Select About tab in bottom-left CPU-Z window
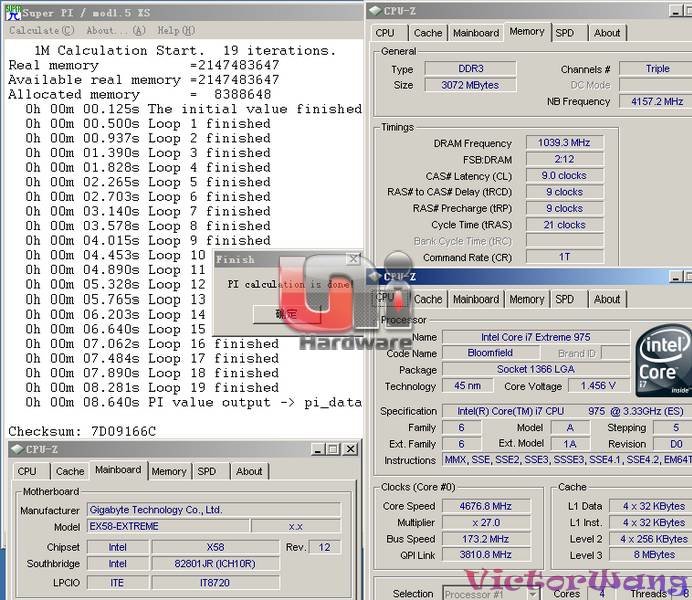This screenshot has width=692, height=600. tap(249, 471)
